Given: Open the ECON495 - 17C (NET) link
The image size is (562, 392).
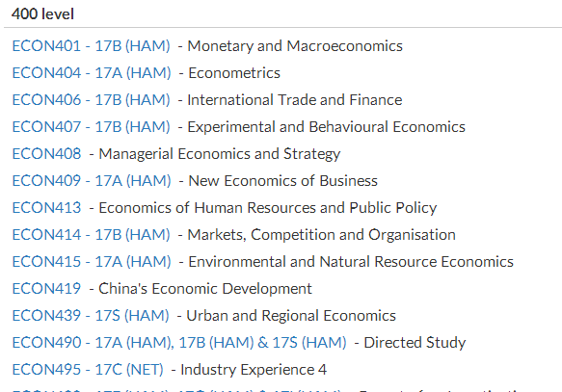Looking at the screenshot, I should coord(88,370).
